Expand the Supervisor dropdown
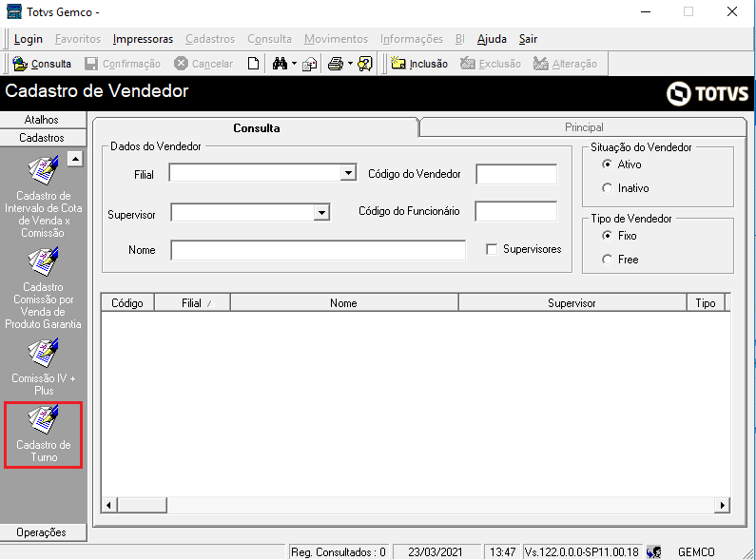Viewport: 756px width, 560px height. point(321,212)
